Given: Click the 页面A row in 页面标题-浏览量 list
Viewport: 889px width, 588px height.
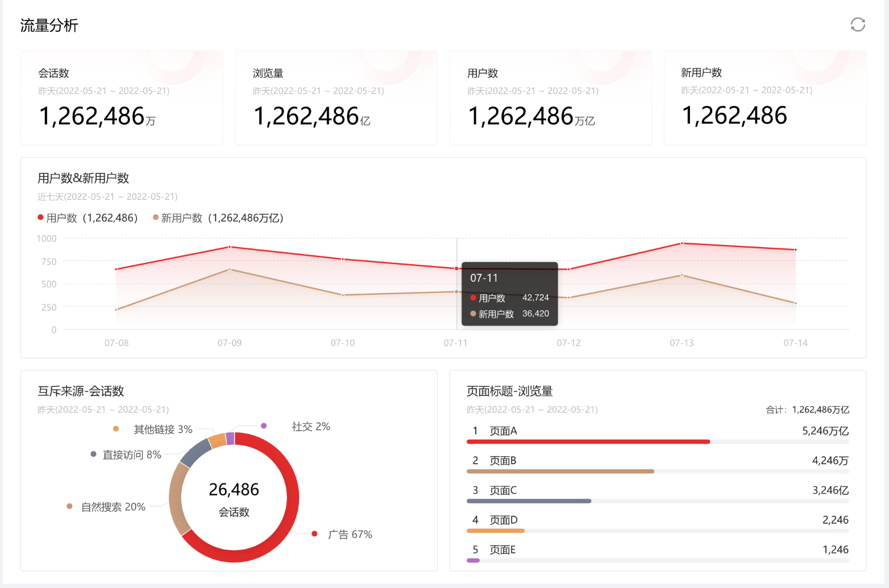Looking at the screenshot, I should pyautogui.click(x=503, y=431).
